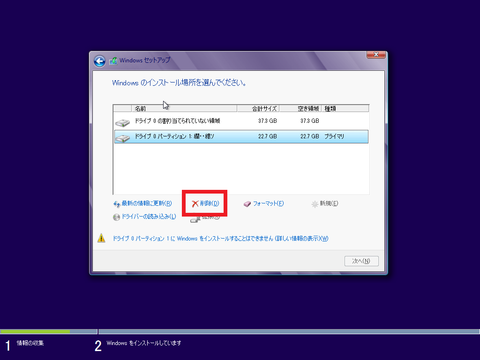Delete partition with 削除(D) link
This screenshot has width=480, height=360.
click(x=209, y=203)
